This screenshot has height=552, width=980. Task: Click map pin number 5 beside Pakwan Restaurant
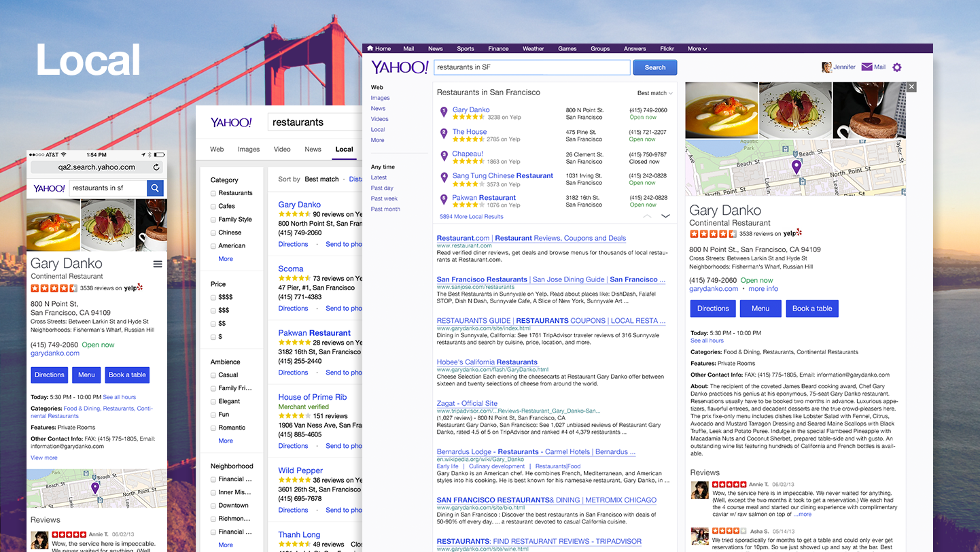coord(444,200)
